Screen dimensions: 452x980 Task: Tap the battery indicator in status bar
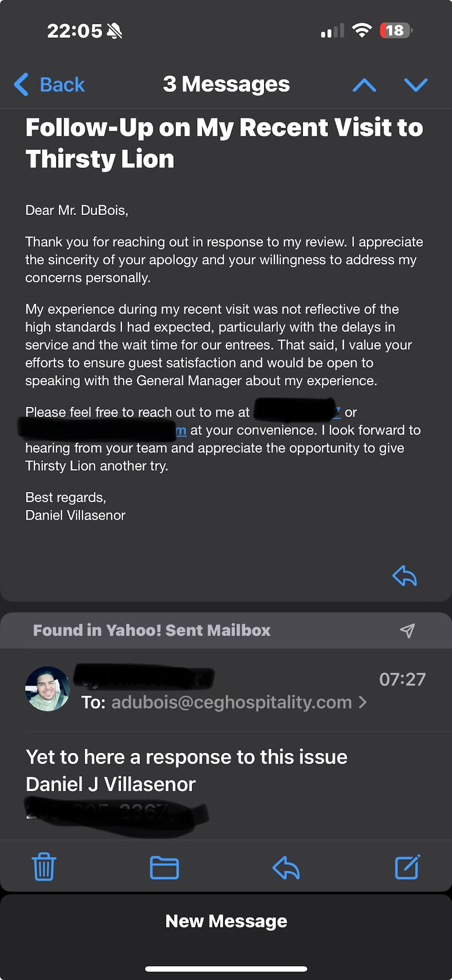(396, 31)
